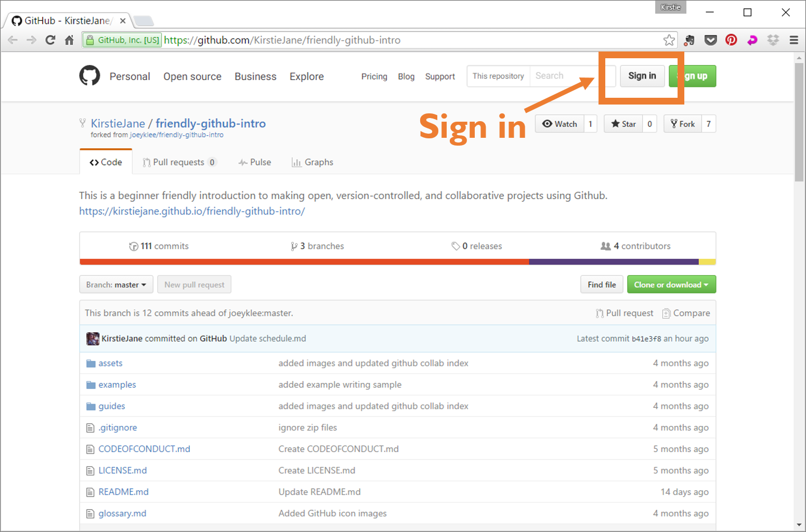This screenshot has height=532, width=806.
Task: Open Update schedule.md commit message
Action: (268, 339)
